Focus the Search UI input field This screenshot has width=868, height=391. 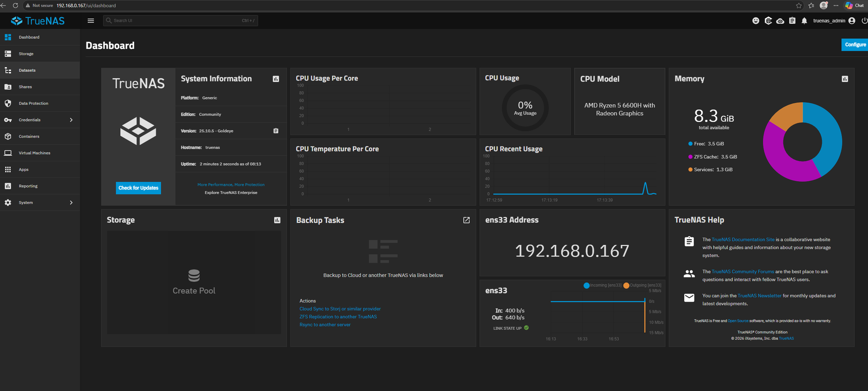(180, 20)
